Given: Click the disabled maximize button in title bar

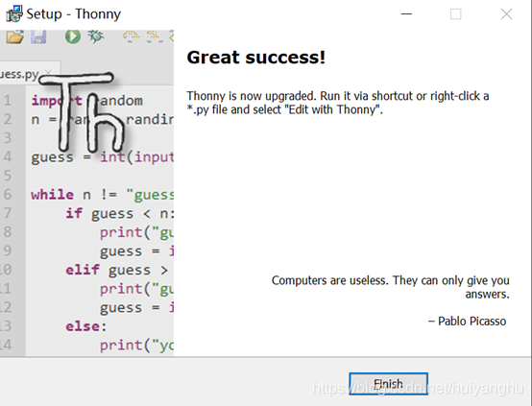Looking at the screenshot, I should (x=456, y=13).
